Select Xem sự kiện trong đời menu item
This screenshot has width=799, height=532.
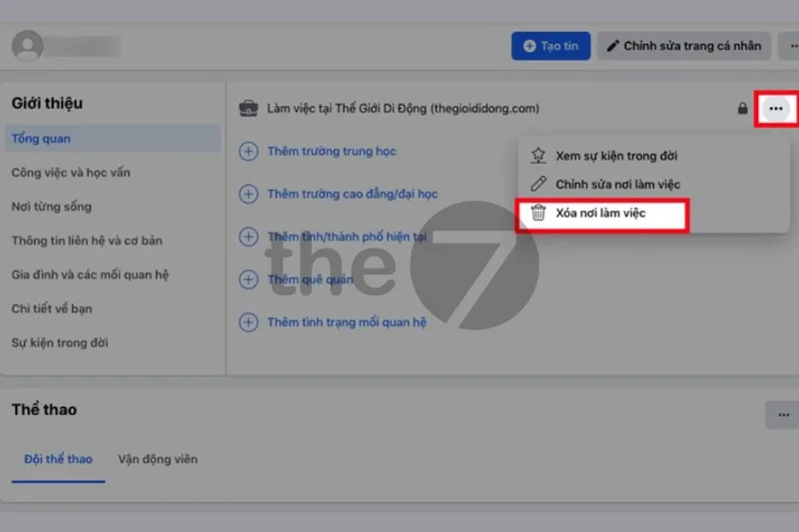pyautogui.click(x=654, y=156)
